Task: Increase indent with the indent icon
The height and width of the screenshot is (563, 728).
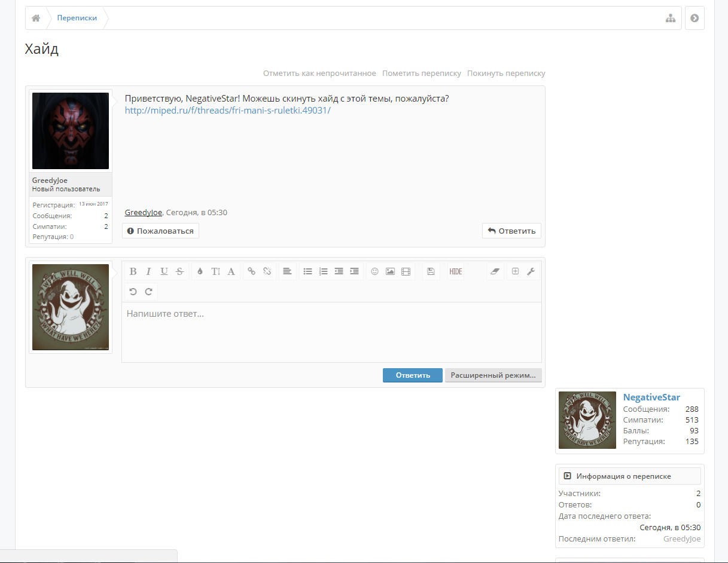Action: click(354, 271)
